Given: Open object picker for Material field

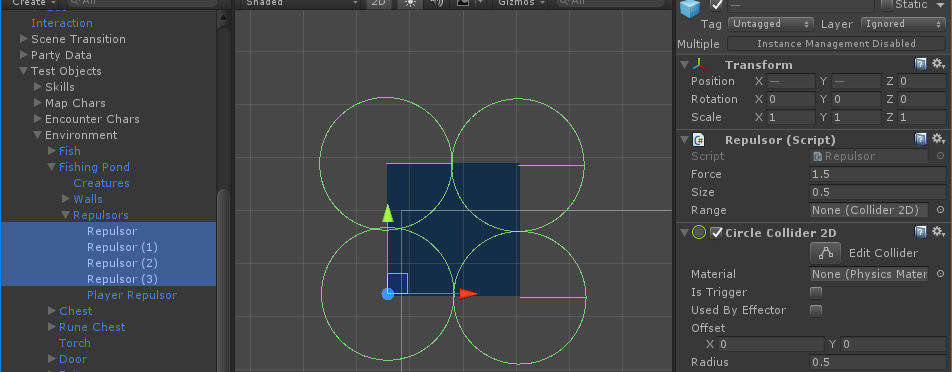Looking at the screenshot, I should pyautogui.click(x=940, y=274).
